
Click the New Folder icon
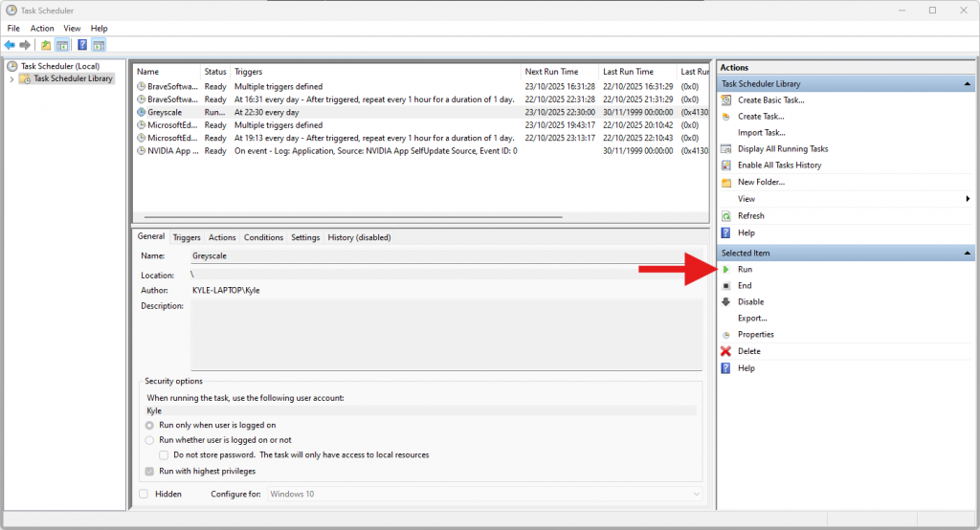click(x=726, y=183)
